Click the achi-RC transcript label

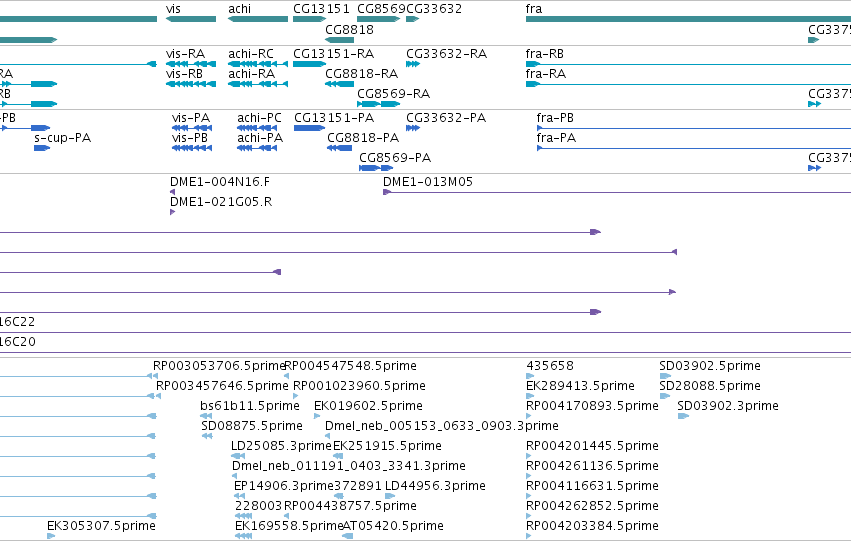tap(251, 54)
